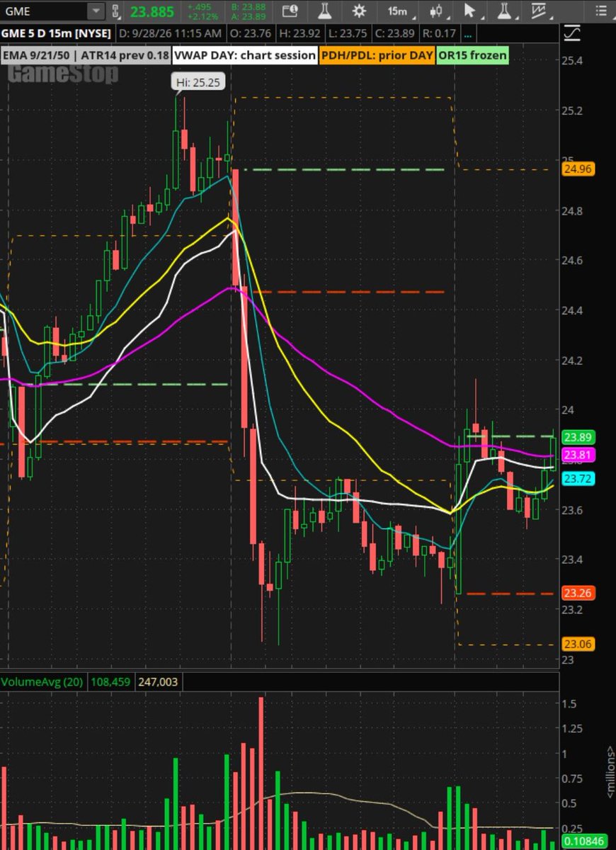The image size is (616, 850).
Task: Click the 108,459 volume value
Action: 112,682
